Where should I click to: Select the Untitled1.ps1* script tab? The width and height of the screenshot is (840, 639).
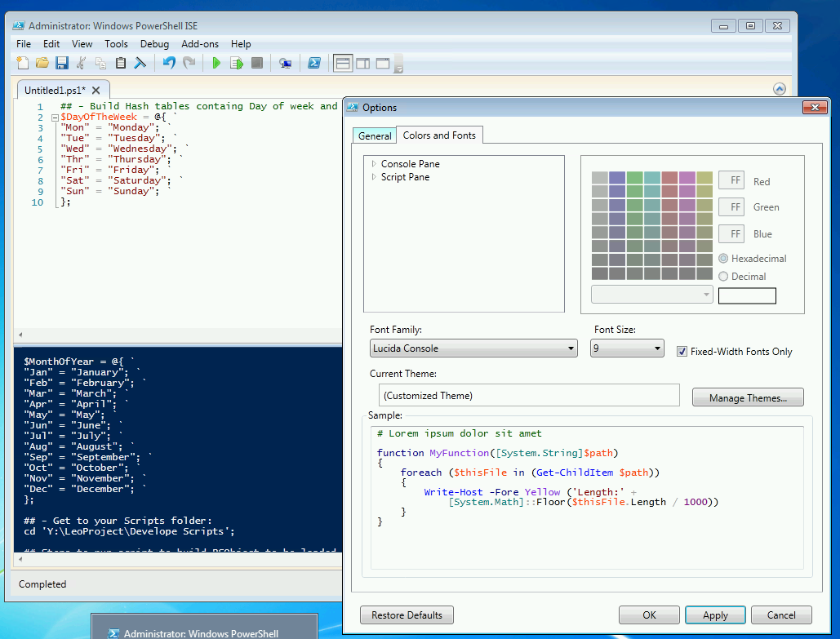click(x=56, y=91)
